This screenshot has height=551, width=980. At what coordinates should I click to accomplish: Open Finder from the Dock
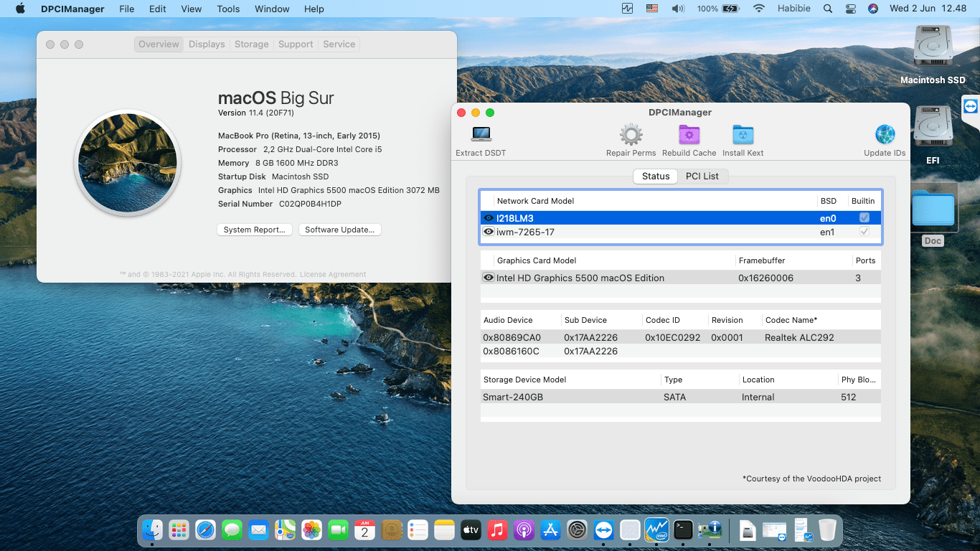(x=152, y=530)
